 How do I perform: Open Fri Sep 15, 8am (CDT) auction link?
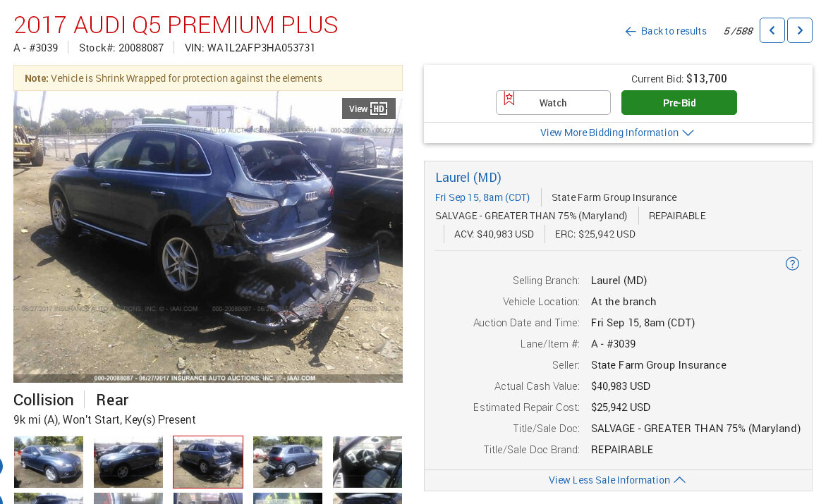click(x=482, y=197)
